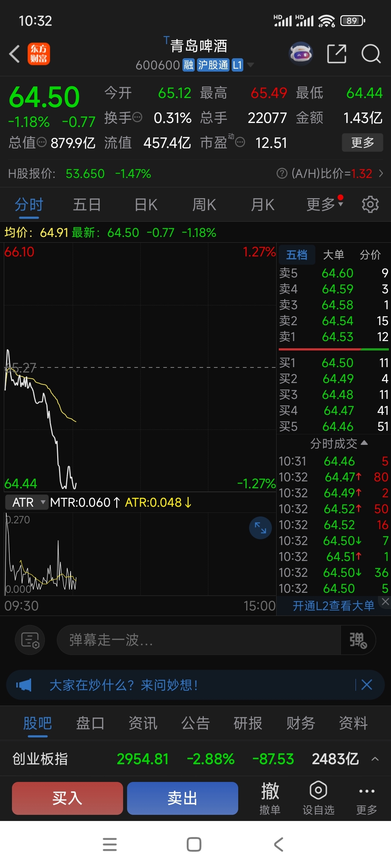Screen dimensions: 391x868
Task: Tap the Android recent apps menu button
Action: click(x=110, y=844)
